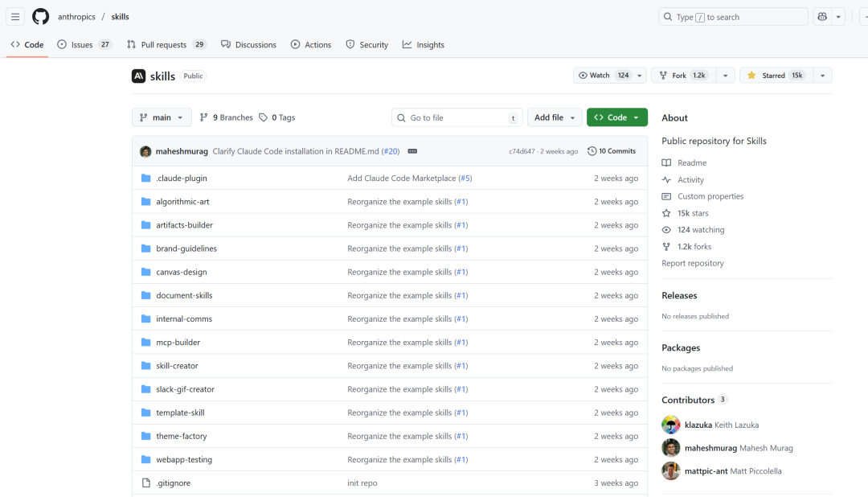Expand the Watch dropdown arrow
The width and height of the screenshot is (868, 497).
[x=640, y=76]
